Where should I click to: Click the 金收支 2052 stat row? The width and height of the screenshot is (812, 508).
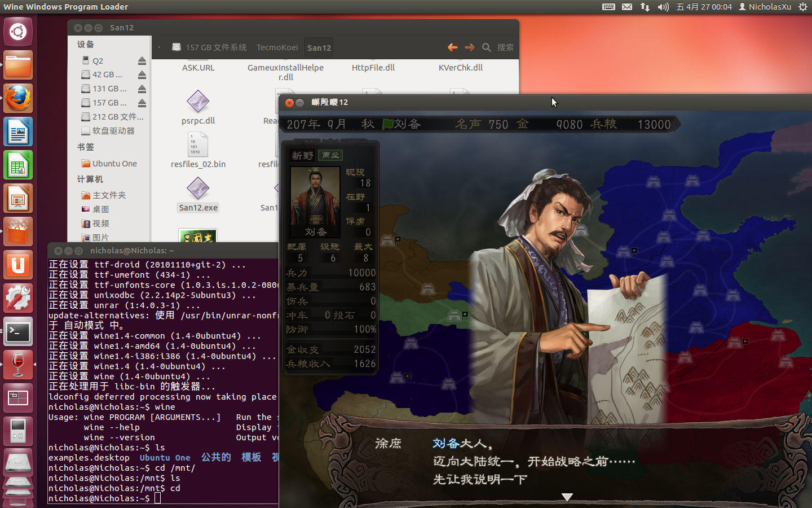point(331,349)
